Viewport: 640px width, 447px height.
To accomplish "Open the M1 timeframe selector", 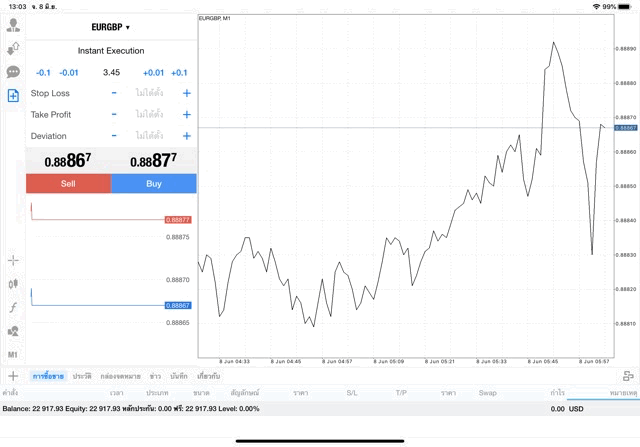I will click(x=13, y=354).
